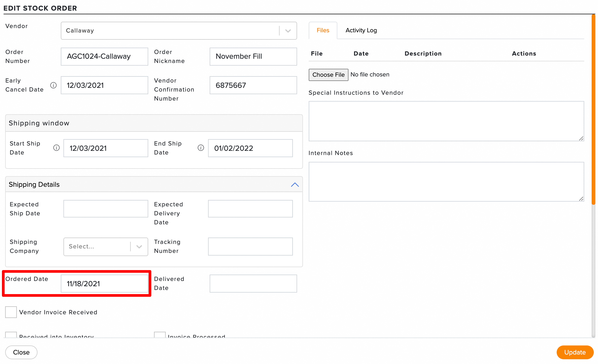Click the Order Number input field
This screenshot has width=598, height=364.
(104, 56)
